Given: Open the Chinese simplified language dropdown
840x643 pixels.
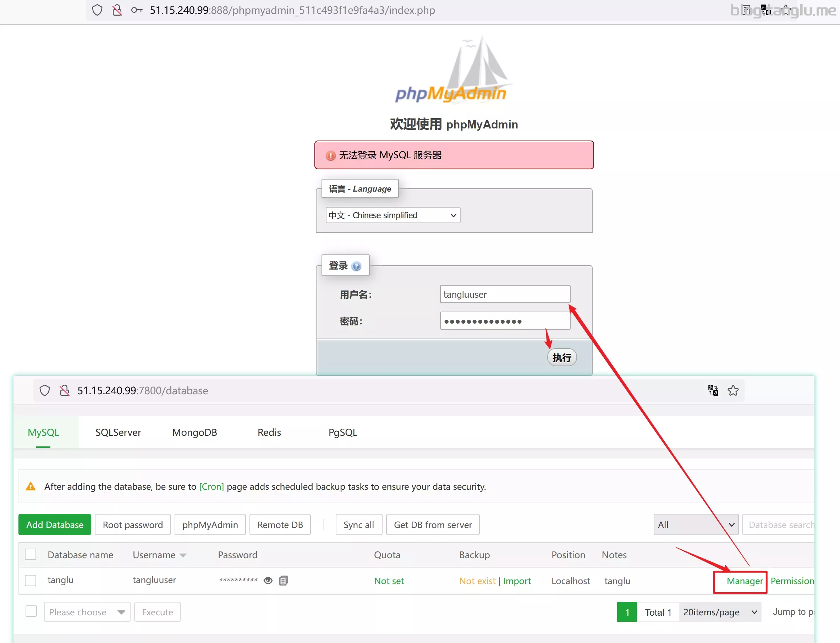Looking at the screenshot, I should click(392, 215).
